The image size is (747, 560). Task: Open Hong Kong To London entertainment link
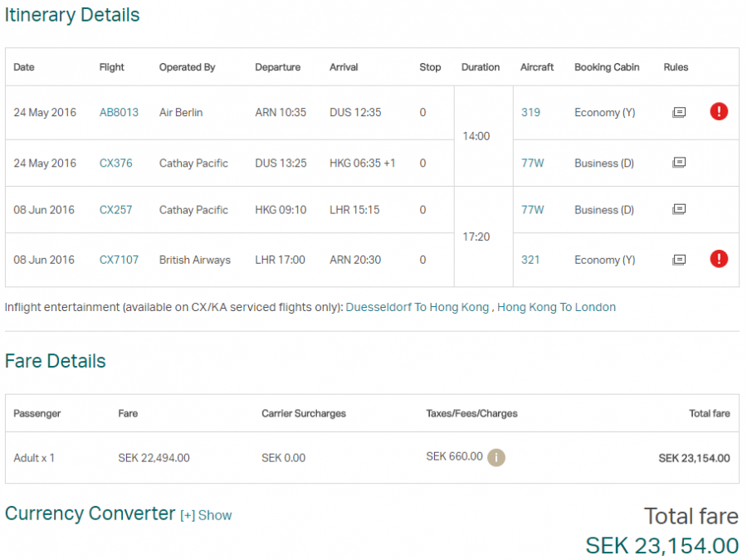(556, 307)
